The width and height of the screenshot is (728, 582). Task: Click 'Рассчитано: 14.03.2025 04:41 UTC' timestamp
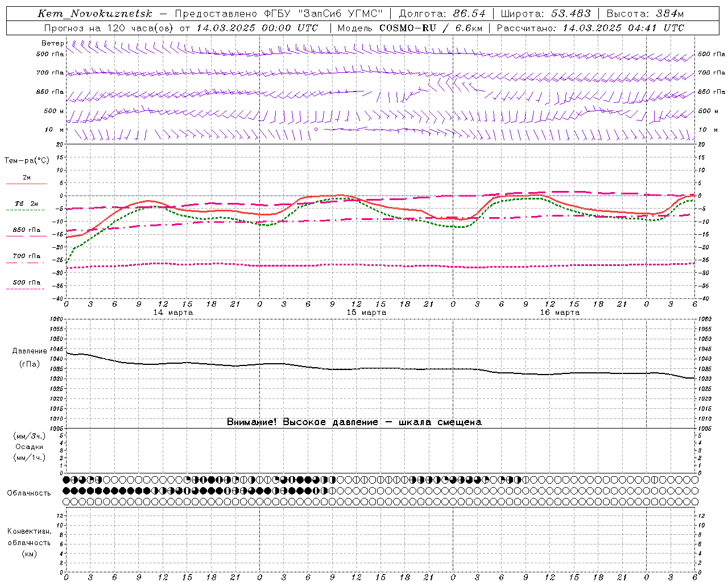pos(590,28)
